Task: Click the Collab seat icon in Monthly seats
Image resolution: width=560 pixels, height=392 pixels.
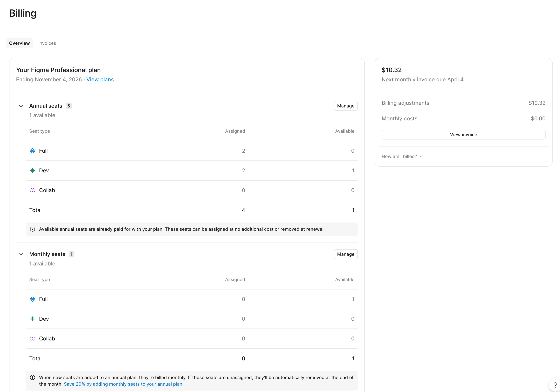Action: pyautogui.click(x=33, y=339)
